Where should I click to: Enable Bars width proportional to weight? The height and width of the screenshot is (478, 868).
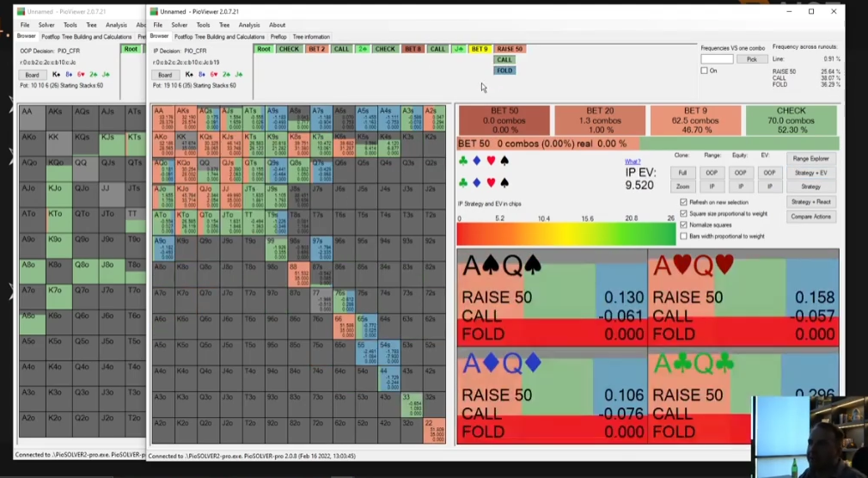click(684, 236)
